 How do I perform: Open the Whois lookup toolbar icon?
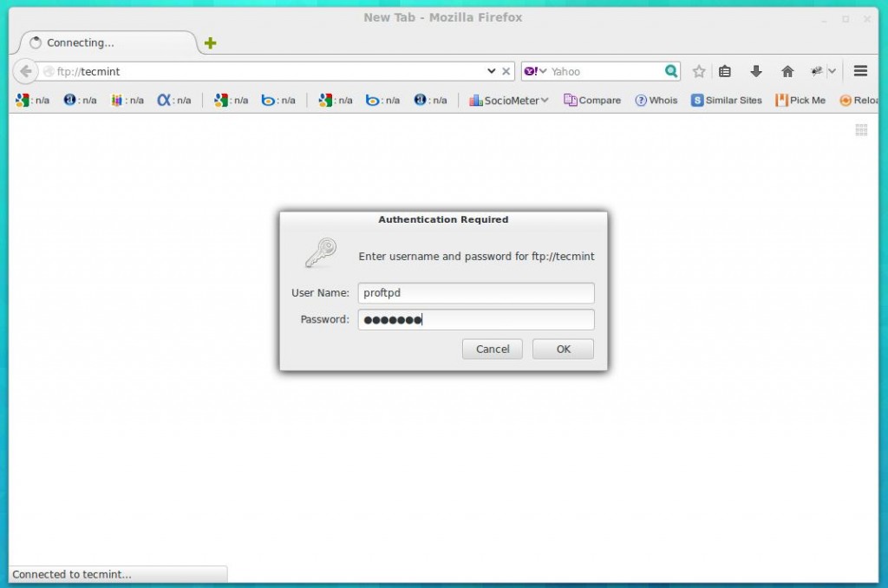656,100
